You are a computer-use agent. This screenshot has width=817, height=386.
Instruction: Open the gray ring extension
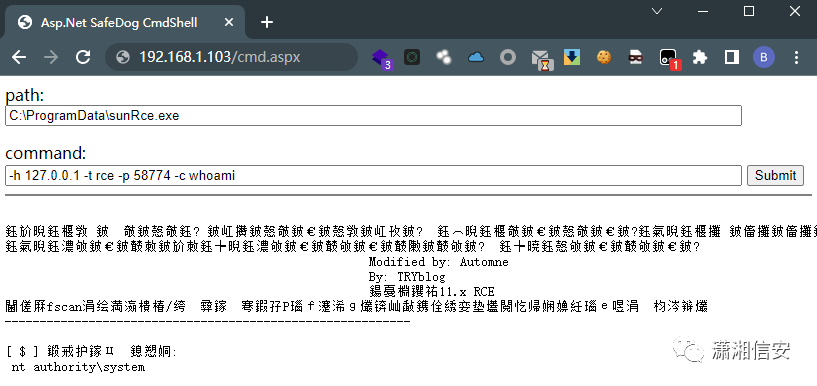click(x=507, y=57)
